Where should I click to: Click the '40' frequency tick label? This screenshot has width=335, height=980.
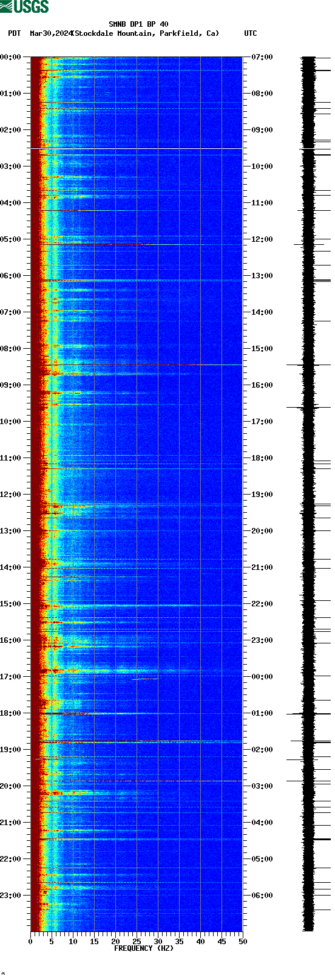200,942
